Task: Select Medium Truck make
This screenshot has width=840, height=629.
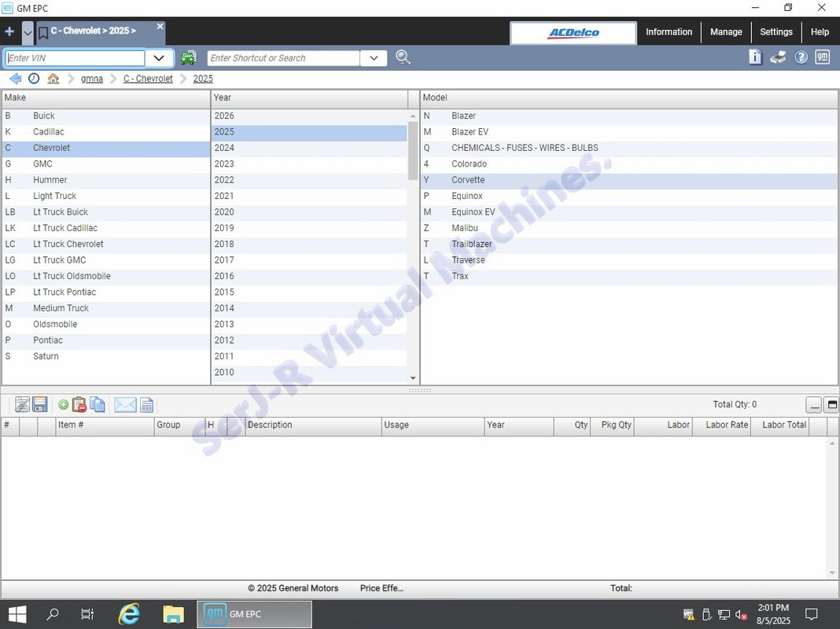Action: [106, 308]
